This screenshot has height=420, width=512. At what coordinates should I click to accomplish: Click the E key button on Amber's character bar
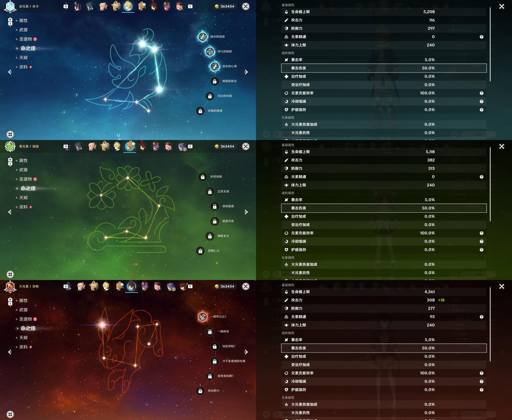pos(190,286)
